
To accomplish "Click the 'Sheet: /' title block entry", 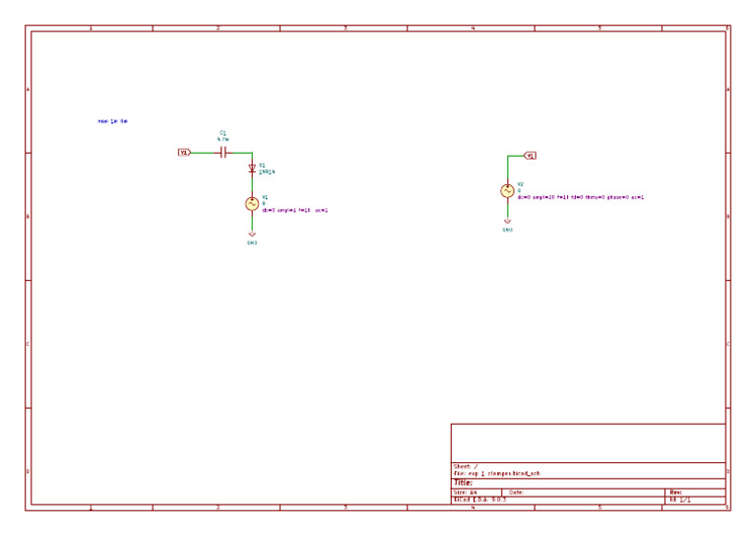I will coord(466,466).
